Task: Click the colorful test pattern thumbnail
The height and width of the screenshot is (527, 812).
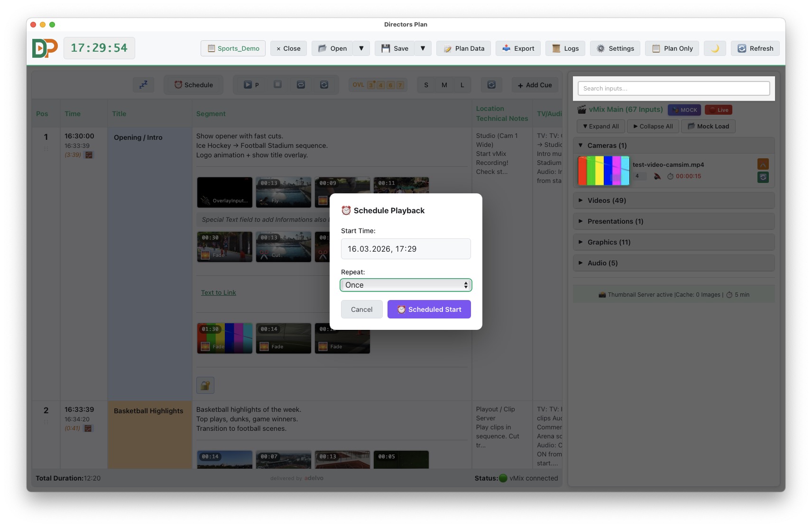Action: (x=603, y=171)
